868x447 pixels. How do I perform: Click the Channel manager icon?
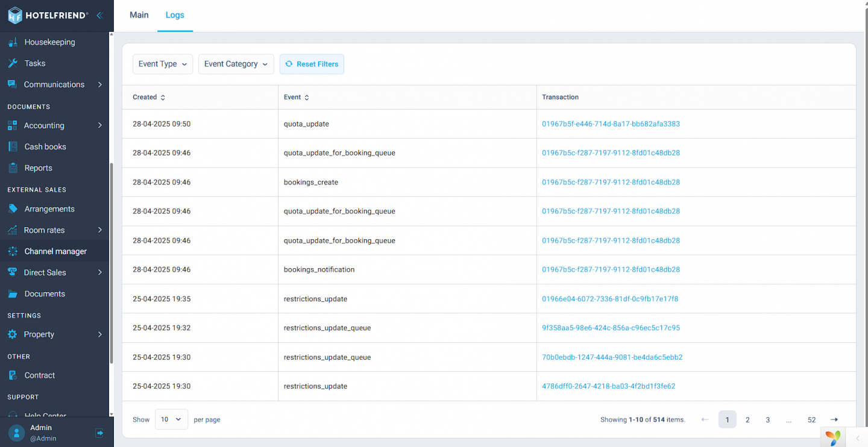pos(13,251)
